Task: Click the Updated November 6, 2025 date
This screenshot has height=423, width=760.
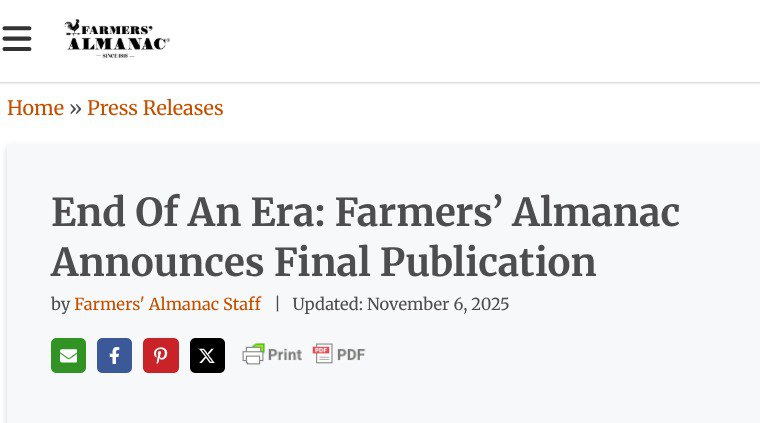Action: point(400,304)
